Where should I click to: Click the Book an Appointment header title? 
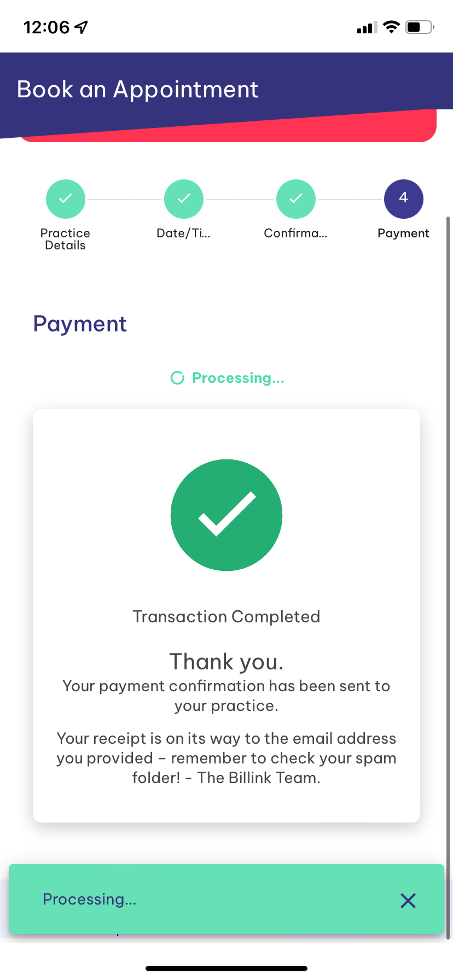[x=137, y=90]
